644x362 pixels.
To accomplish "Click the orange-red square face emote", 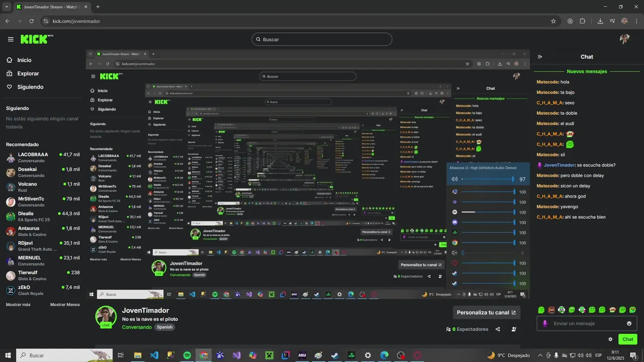I will point(551,310).
